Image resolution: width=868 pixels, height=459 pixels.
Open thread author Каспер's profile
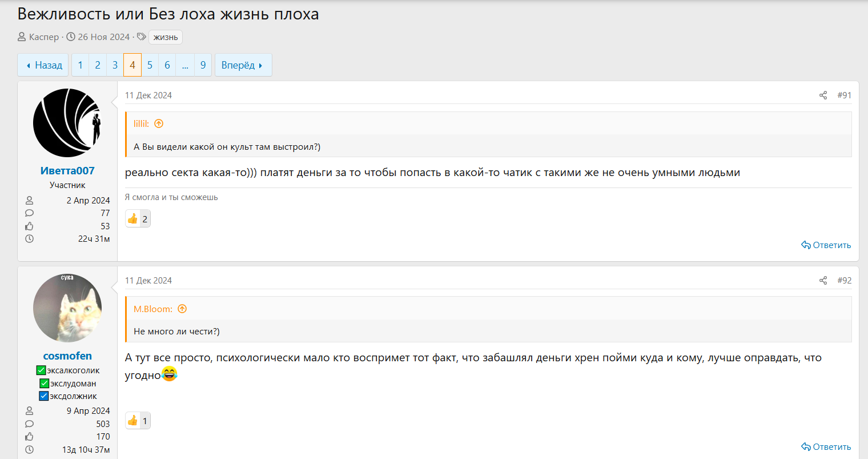(44, 37)
